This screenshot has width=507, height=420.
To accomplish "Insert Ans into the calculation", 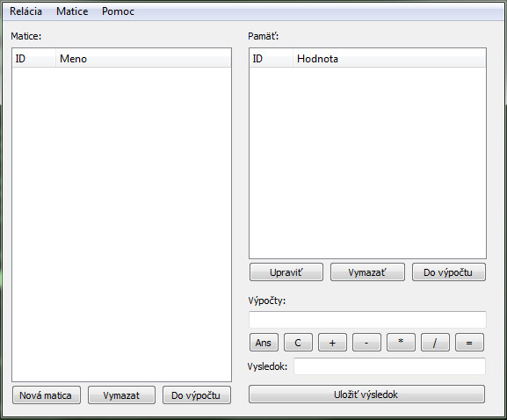I will 264,343.
